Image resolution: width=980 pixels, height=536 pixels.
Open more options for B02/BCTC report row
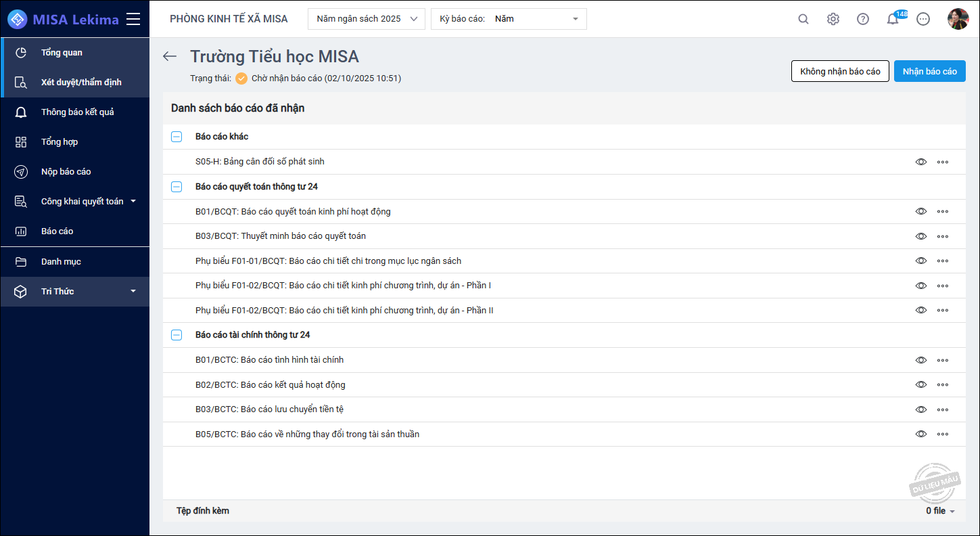[x=943, y=384]
